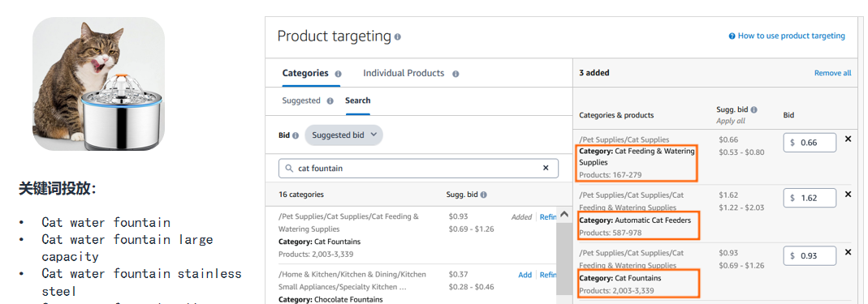868x304 pixels.
Task: Refine the Cat Fountains category result
Action: pos(548,217)
